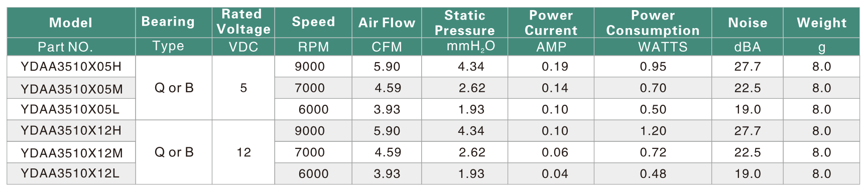Click the mmH2O unit label

(471, 47)
